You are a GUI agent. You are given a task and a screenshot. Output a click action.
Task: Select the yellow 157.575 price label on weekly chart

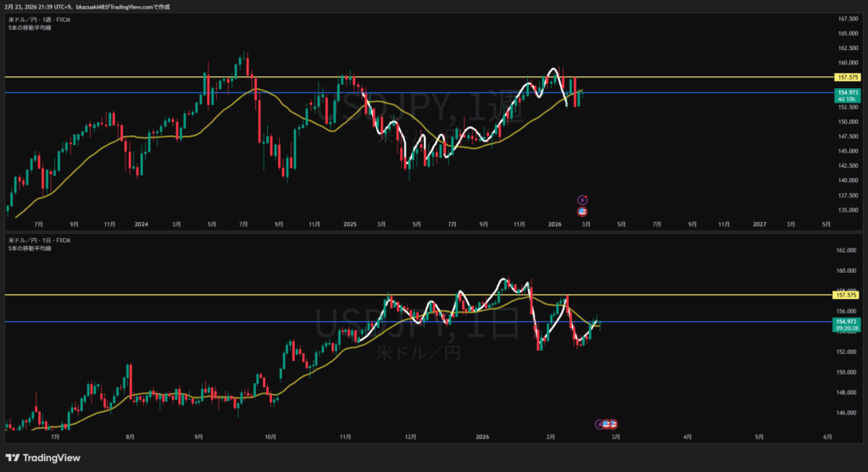[846, 77]
